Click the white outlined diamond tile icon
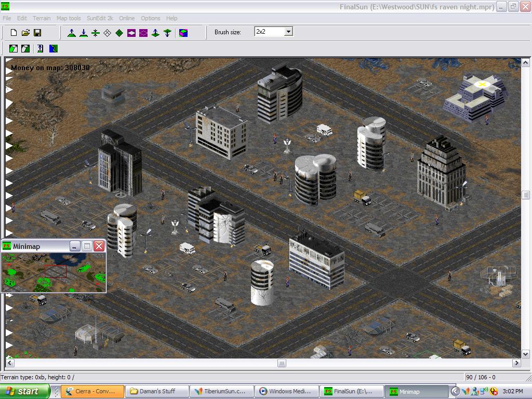Image resolution: width=532 pixels, height=399 pixels. (x=107, y=33)
